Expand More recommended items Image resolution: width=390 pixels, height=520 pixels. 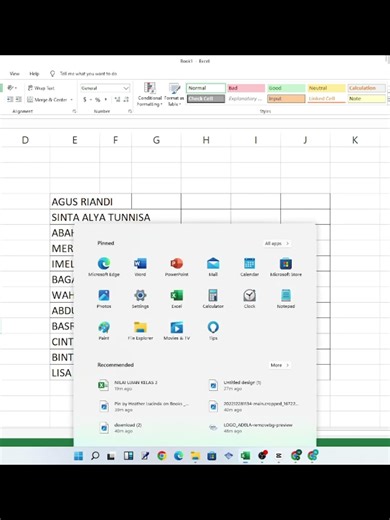tap(279, 365)
